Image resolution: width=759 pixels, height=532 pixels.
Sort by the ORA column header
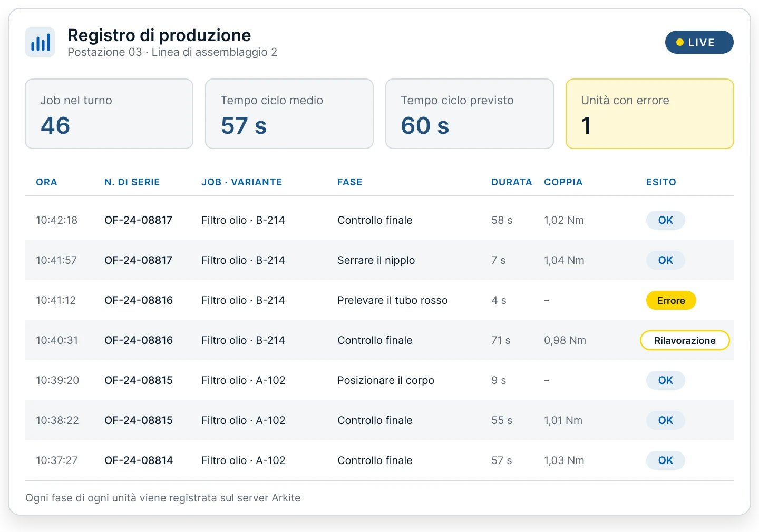(x=46, y=182)
